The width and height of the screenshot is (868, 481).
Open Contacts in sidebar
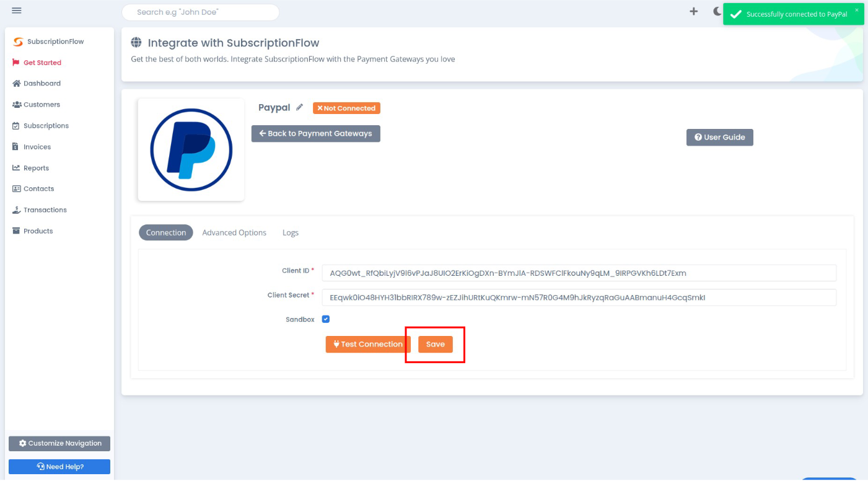pos(38,189)
